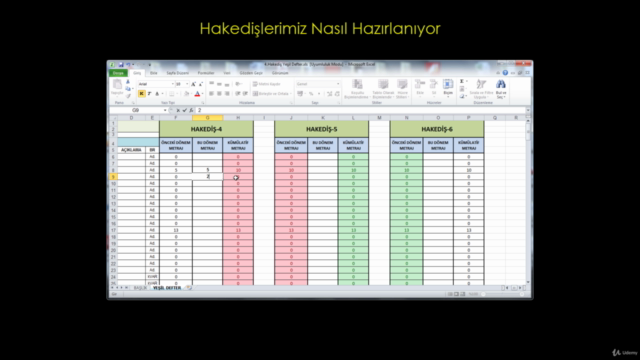Switch to the Sayfa Düzeni ribbon tab

[x=178, y=73]
